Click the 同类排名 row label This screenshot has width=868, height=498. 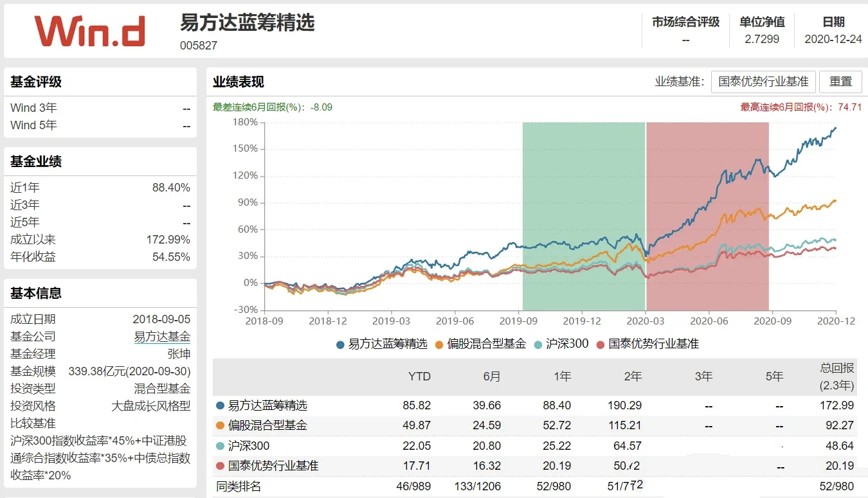pos(239,486)
